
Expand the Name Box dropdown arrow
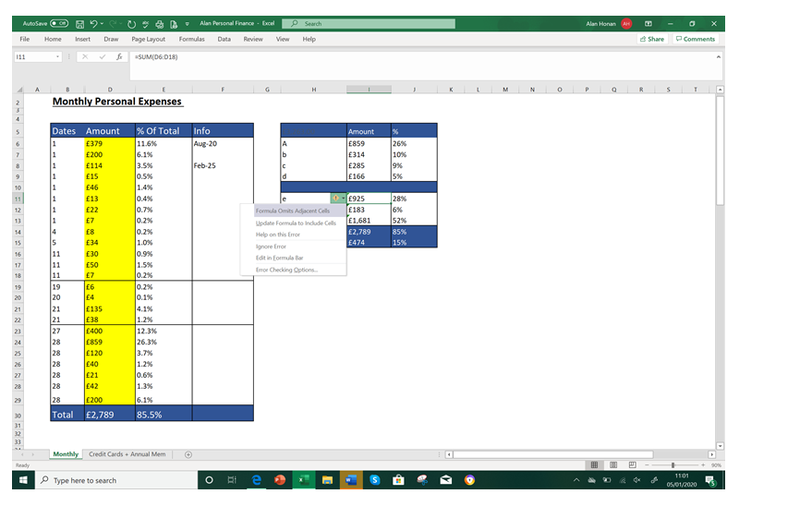click(57, 57)
